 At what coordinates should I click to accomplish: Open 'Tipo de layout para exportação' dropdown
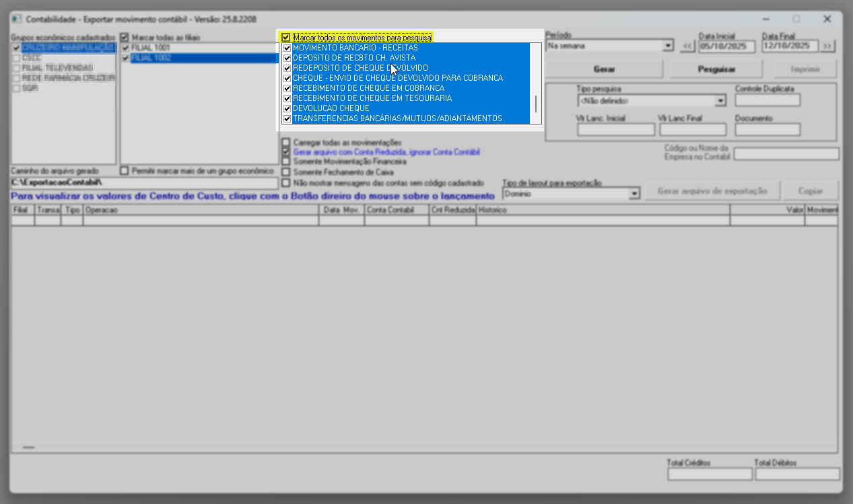634,194
